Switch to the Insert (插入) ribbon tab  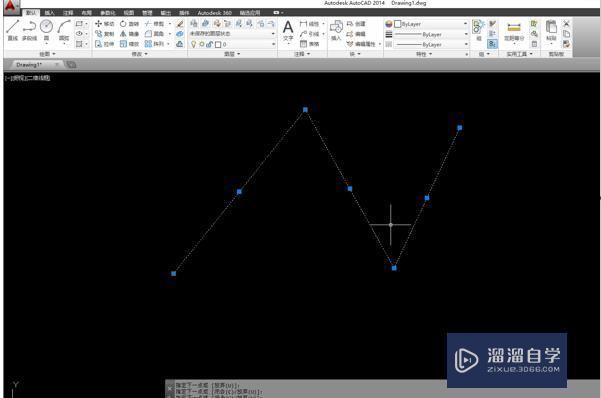pyautogui.click(x=49, y=13)
